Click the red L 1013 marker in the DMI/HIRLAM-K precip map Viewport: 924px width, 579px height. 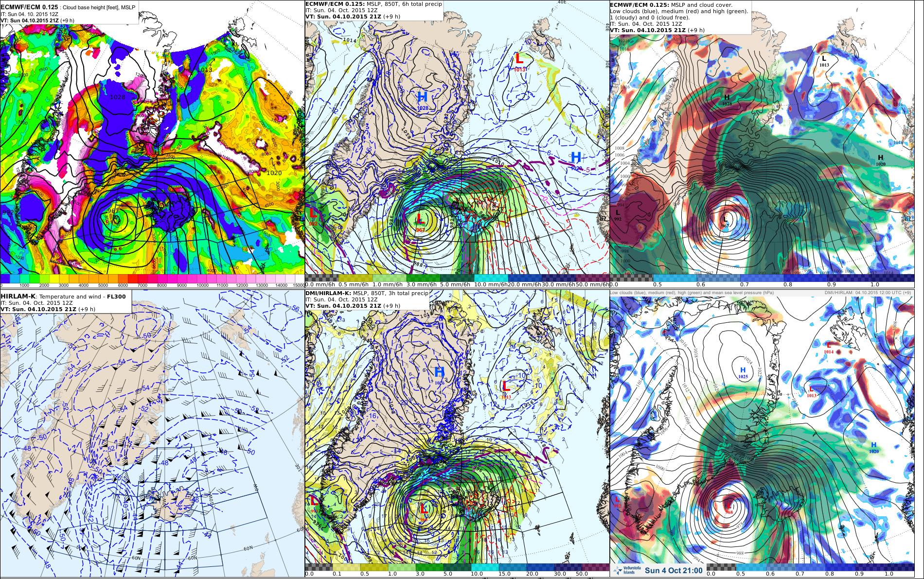506,389
